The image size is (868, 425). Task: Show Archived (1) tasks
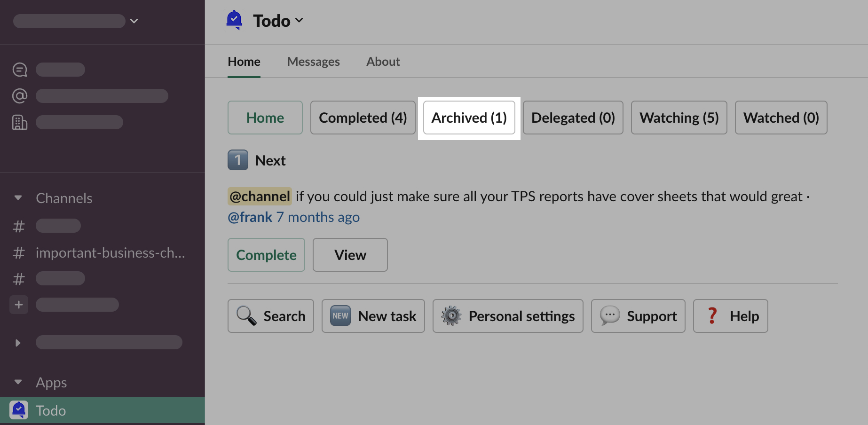tap(469, 118)
